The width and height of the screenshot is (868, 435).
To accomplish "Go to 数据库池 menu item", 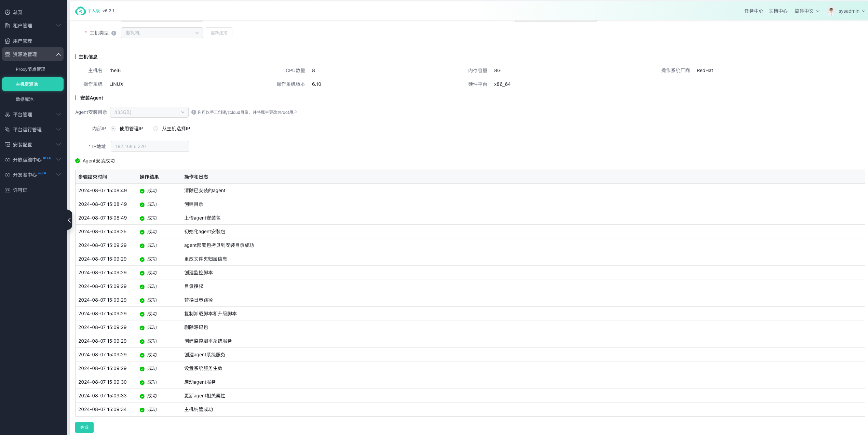I will (25, 99).
